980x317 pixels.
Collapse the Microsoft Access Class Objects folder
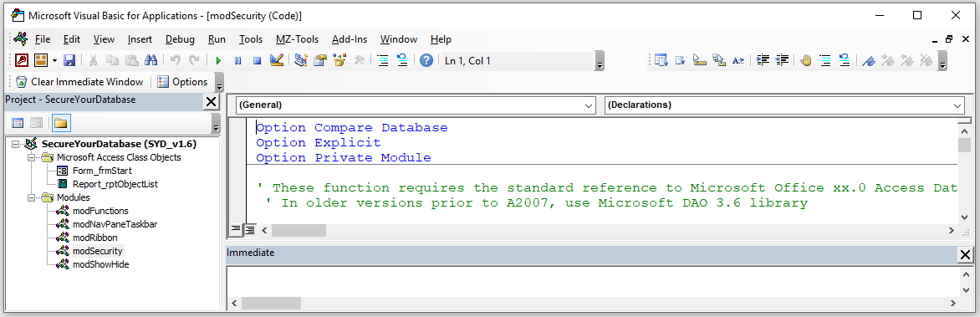point(31,157)
